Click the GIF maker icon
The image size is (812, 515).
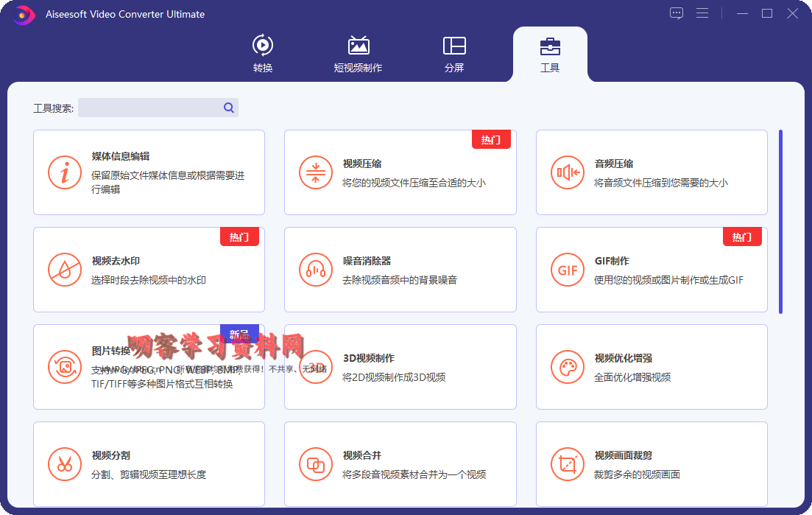click(568, 270)
